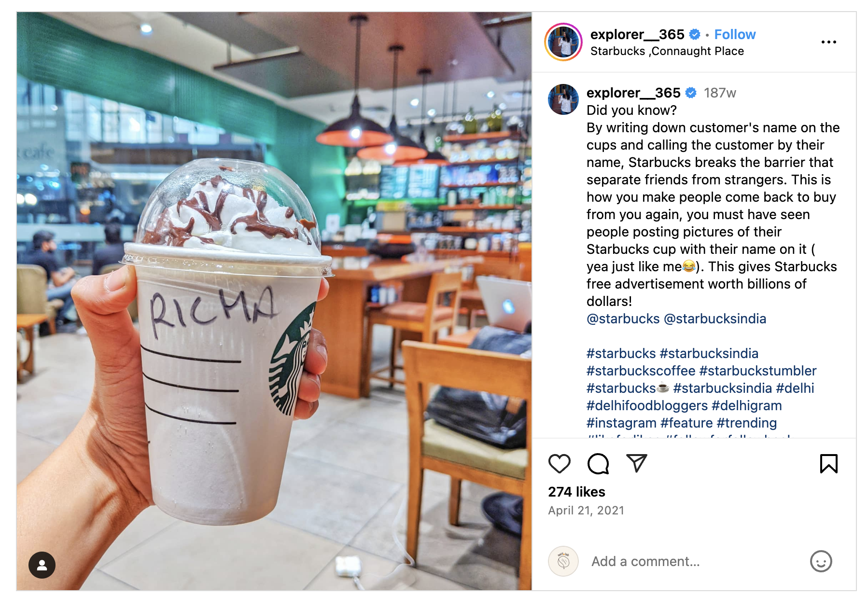
Task: Open the @starbucksindia mention
Action: pos(714,318)
